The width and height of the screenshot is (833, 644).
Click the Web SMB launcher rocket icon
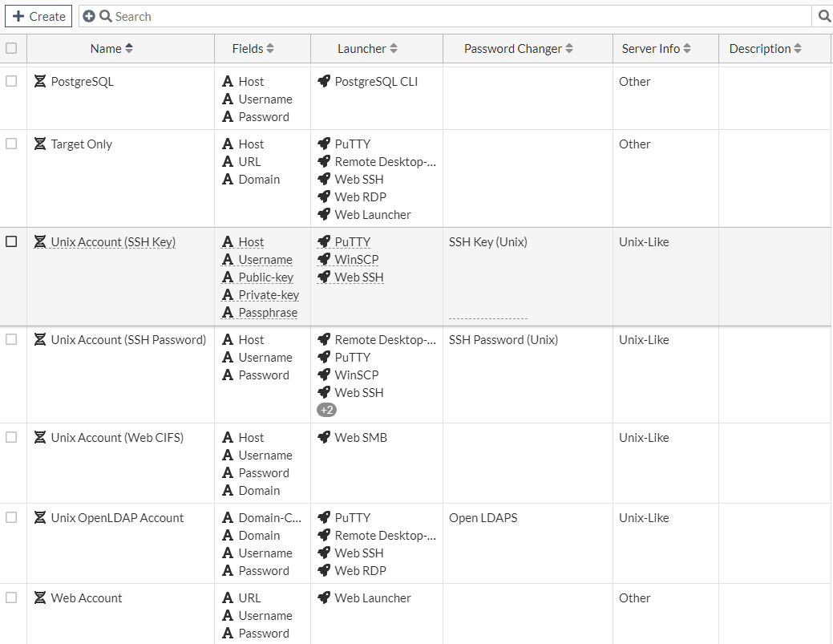(x=324, y=437)
